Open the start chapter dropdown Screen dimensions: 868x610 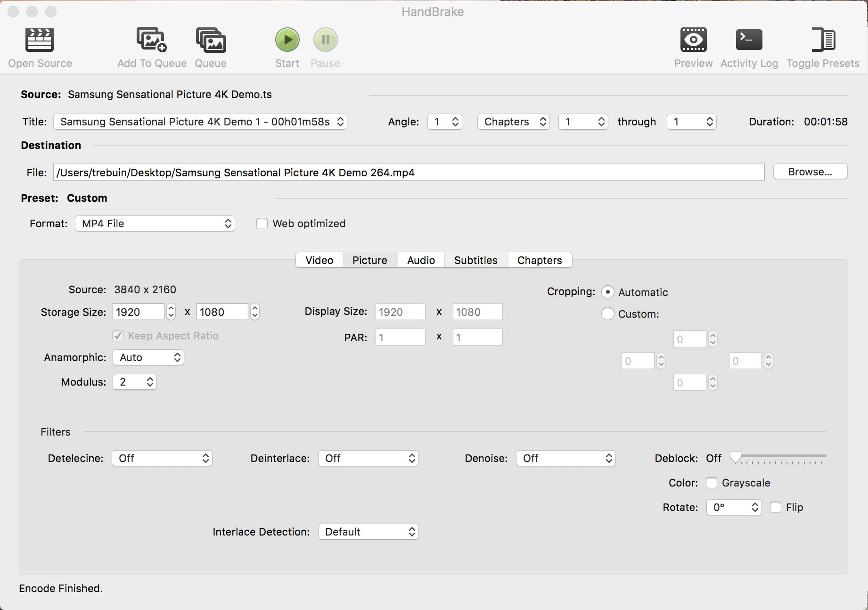583,122
